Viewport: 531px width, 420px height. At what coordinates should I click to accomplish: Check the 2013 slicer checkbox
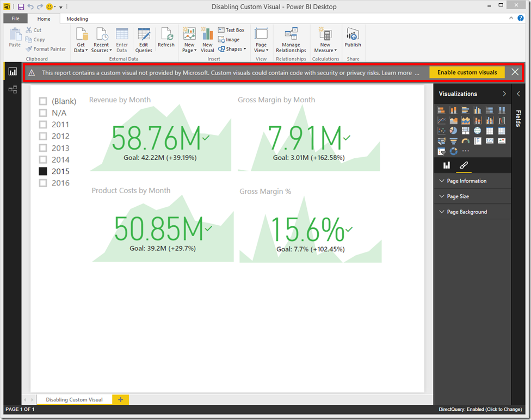pyautogui.click(x=43, y=148)
